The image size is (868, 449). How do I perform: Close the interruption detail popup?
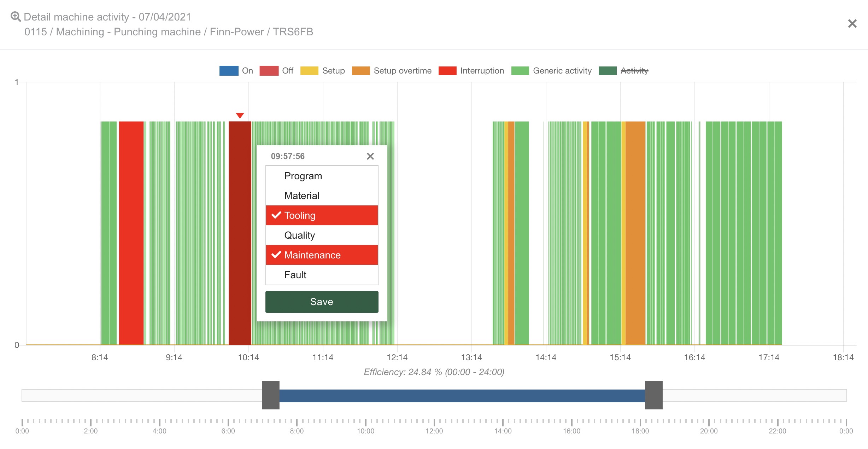(370, 156)
